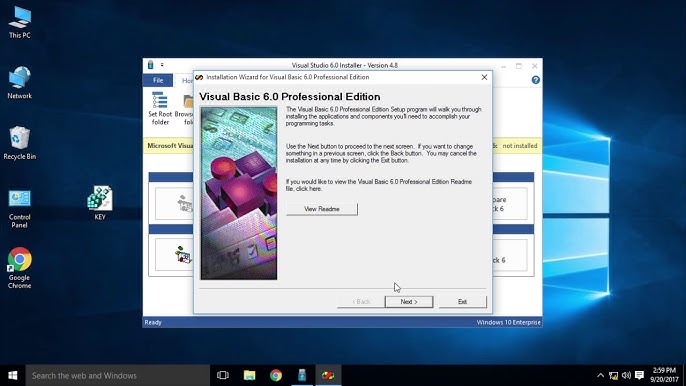The width and height of the screenshot is (686, 386).
Task: Switch to Visual Studio Installer taskbar icon
Action: (x=302, y=375)
